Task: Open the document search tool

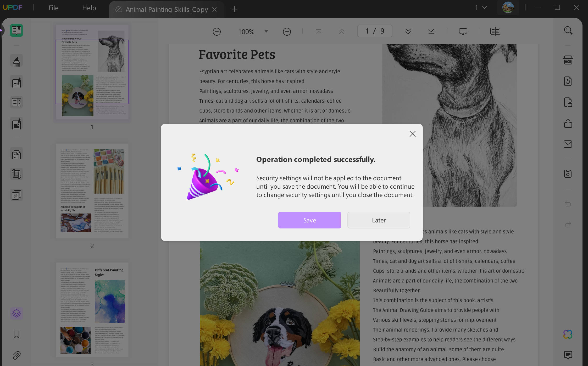Action: point(568,30)
